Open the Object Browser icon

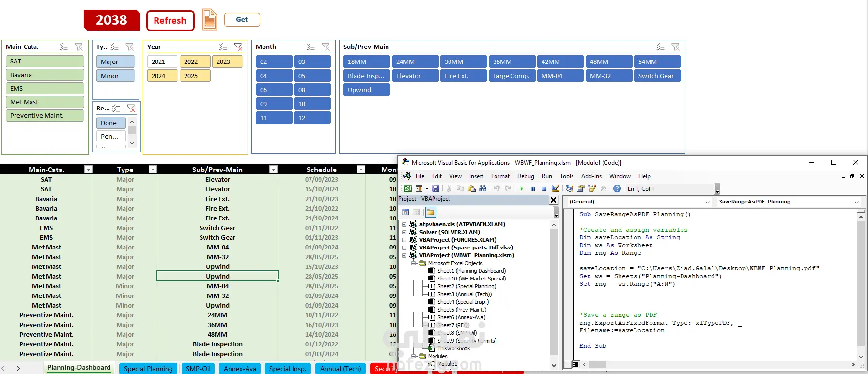tap(592, 189)
